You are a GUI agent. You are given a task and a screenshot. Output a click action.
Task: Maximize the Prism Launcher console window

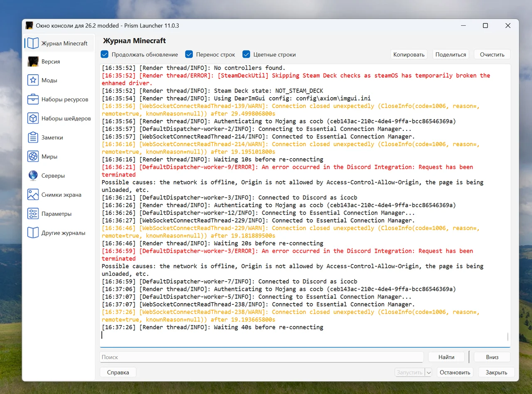[x=485, y=26]
